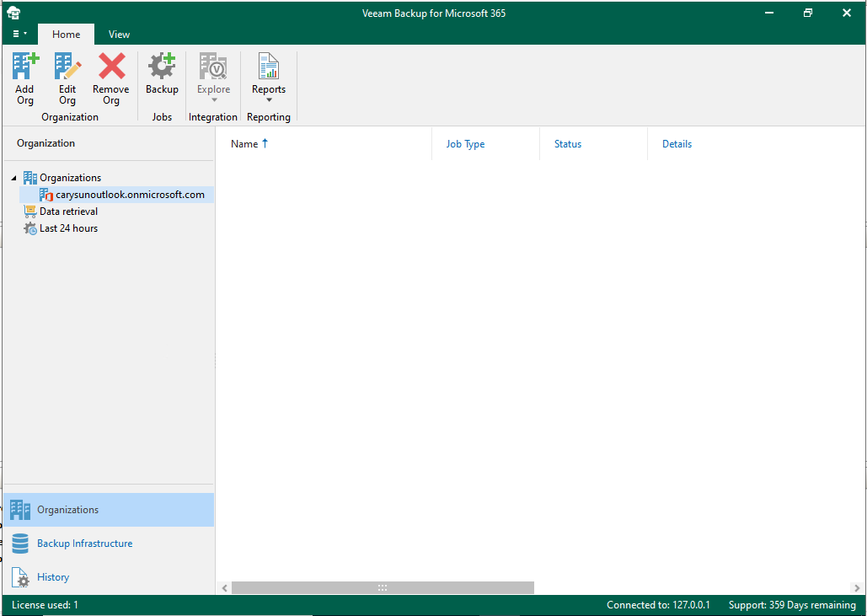This screenshot has width=867, height=616.
Task: Click the Details column header
Action: [x=677, y=144]
